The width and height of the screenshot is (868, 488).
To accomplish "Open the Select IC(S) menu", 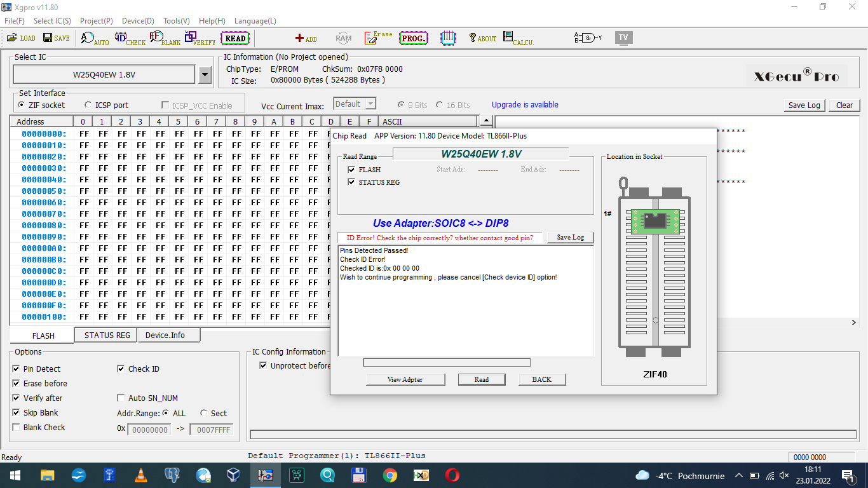I will 52,21.
